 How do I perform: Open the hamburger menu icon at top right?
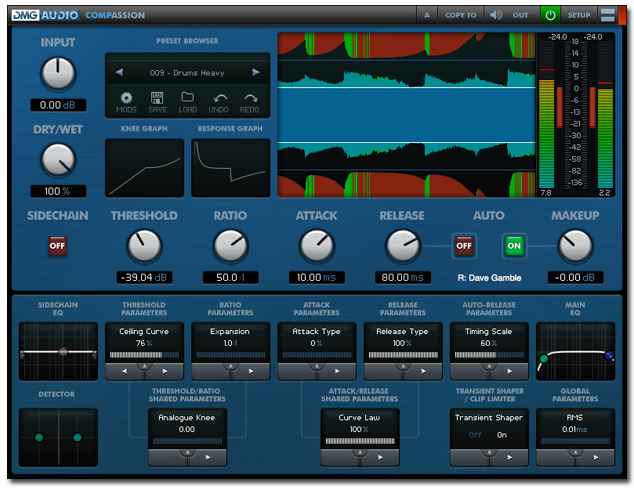click(608, 15)
